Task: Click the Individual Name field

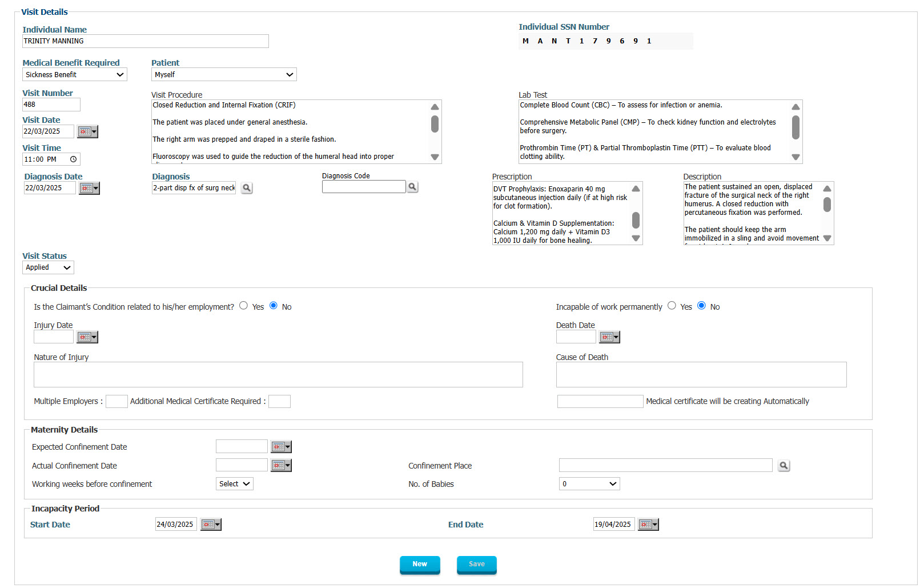Action: 146,41
